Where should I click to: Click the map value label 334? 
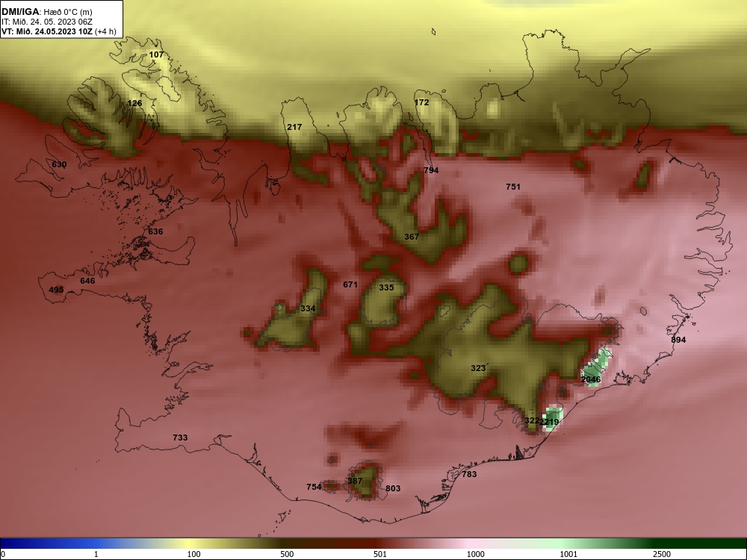tap(308, 308)
